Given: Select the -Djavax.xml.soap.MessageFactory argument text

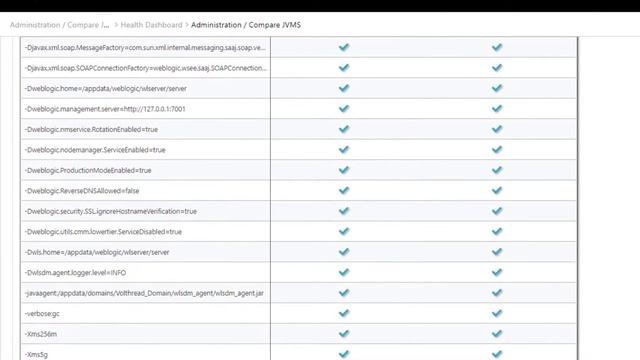Looking at the screenshot, I should pyautogui.click(x=145, y=48).
